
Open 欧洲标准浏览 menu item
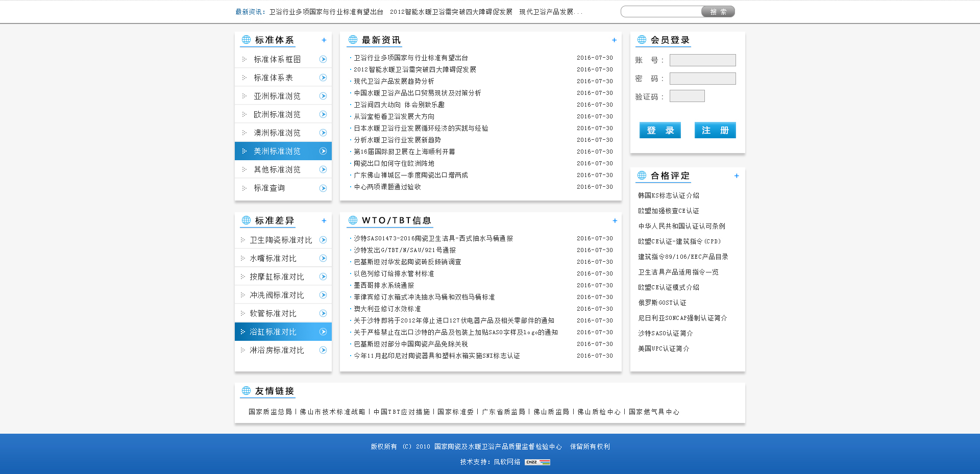pos(277,114)
